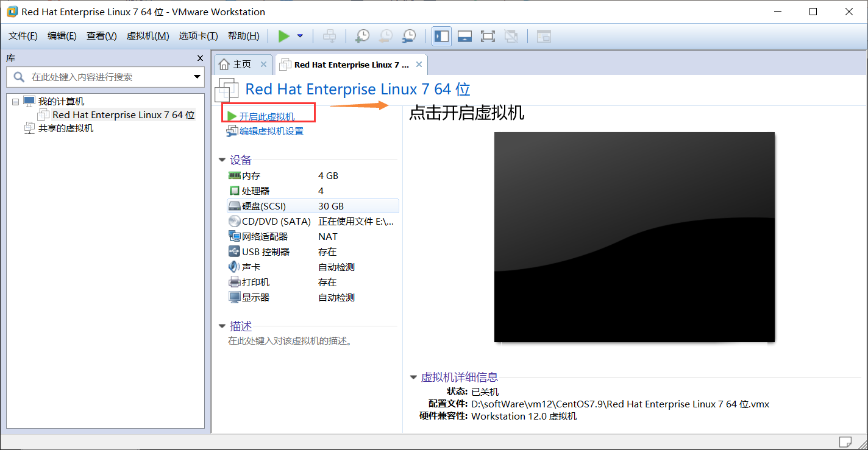Open the library search dropdown arrow
The height and width of the screenshot is (450, 868).
point(197,77)
